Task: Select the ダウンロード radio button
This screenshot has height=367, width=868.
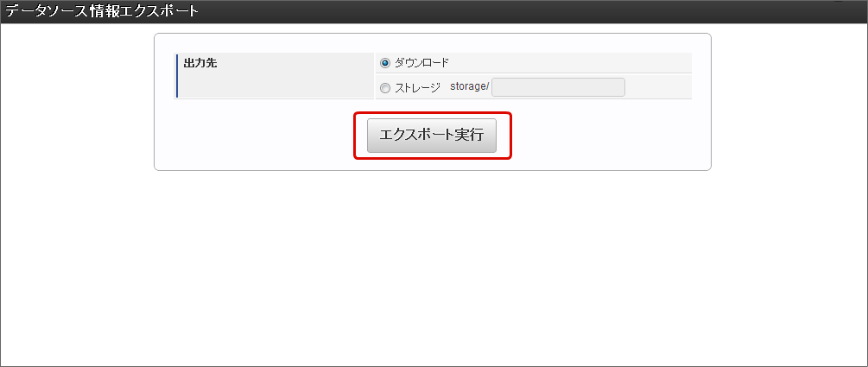Action: tap(385, 63)
